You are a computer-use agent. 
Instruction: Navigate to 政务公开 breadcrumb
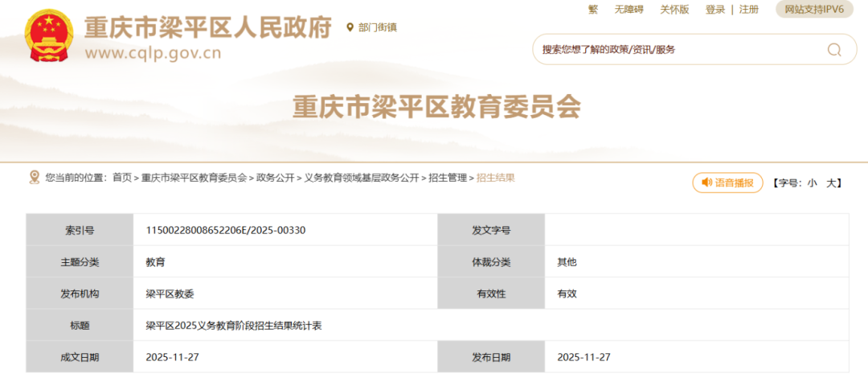pos(276,178)
